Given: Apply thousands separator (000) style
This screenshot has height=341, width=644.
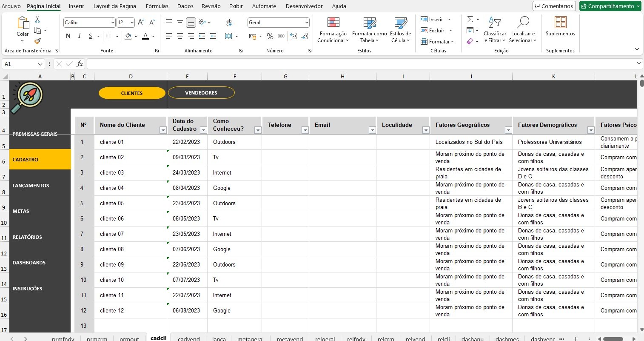Looking at the screenshot, I should (281, 37).
